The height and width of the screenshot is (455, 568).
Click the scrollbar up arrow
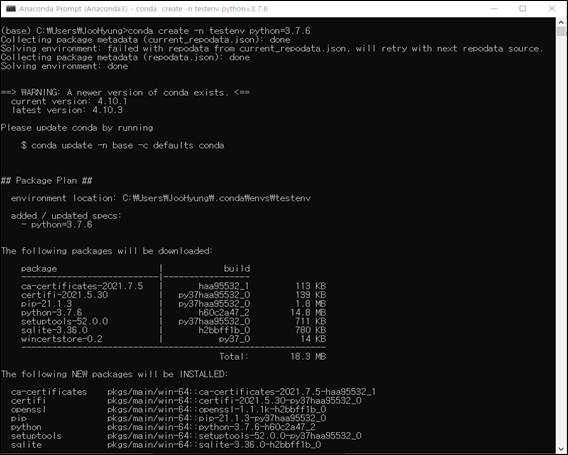(x=561, y=22)
